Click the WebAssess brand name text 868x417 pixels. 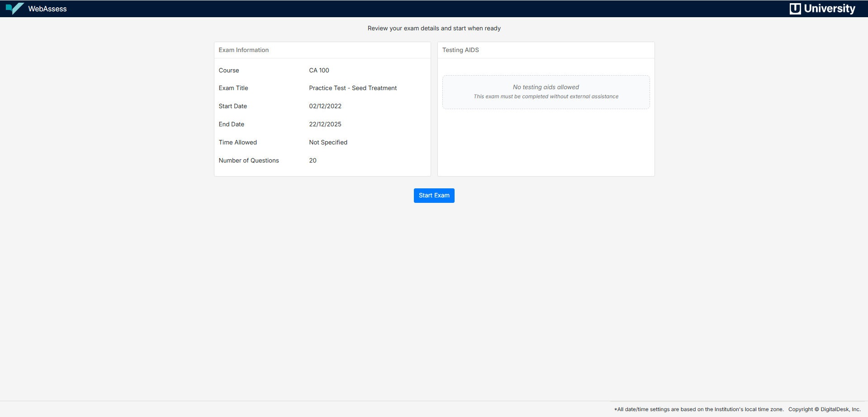coord(47,9)
